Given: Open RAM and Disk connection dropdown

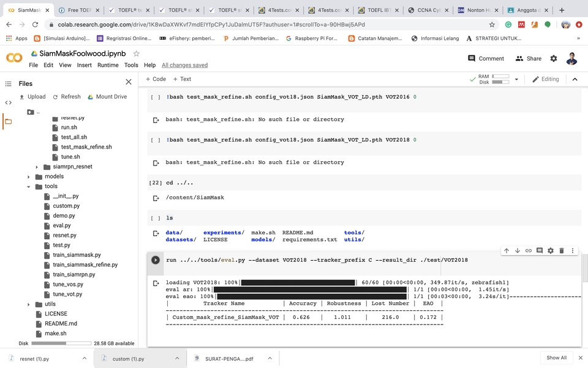Looking at the screenshot, I should [516, 79].
